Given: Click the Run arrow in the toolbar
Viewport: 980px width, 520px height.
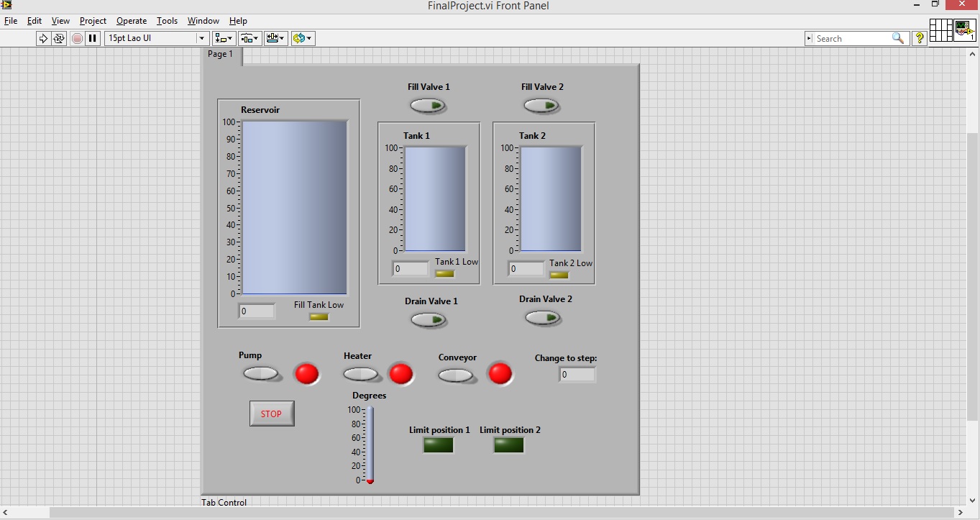Looking at the screenshot, I should click(x=43, y=39).
